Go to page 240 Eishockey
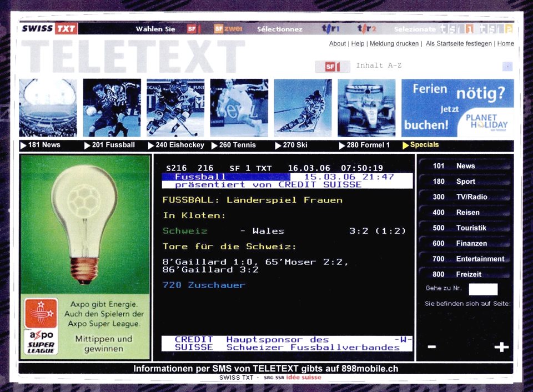This screenshot has height=392, width=533. [x=176, y=145]
